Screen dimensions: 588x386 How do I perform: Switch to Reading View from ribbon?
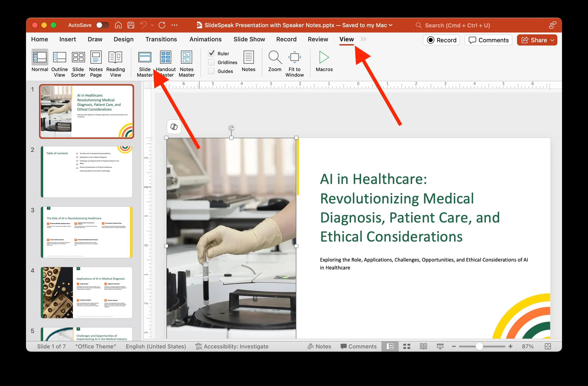(115, 64)
